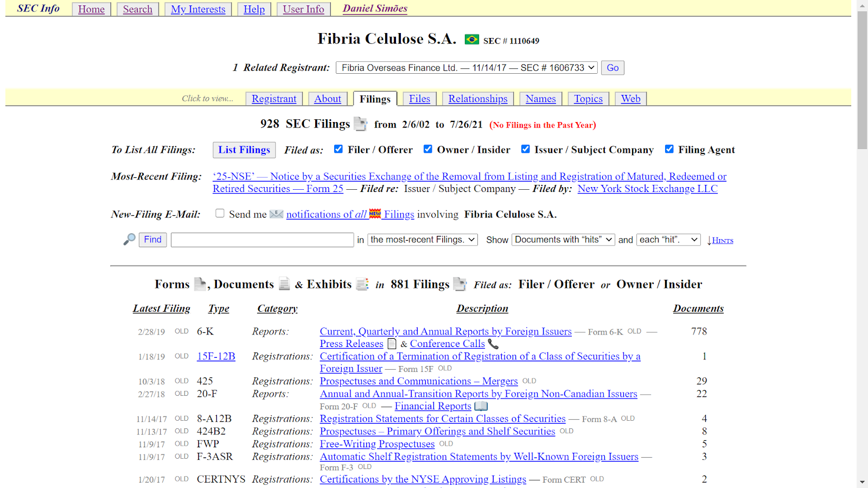The height and width of the screenshot is (488, 868).
Task: Open Certifications by the NYSE Approving Listings
Action: point(423,479)
